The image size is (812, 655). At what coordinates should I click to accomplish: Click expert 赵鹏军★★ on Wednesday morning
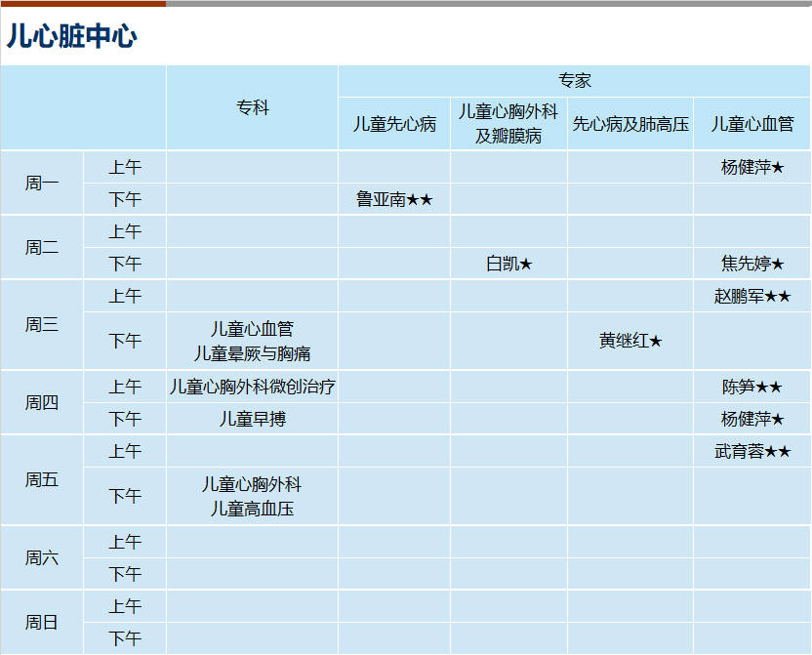(751, 296)
